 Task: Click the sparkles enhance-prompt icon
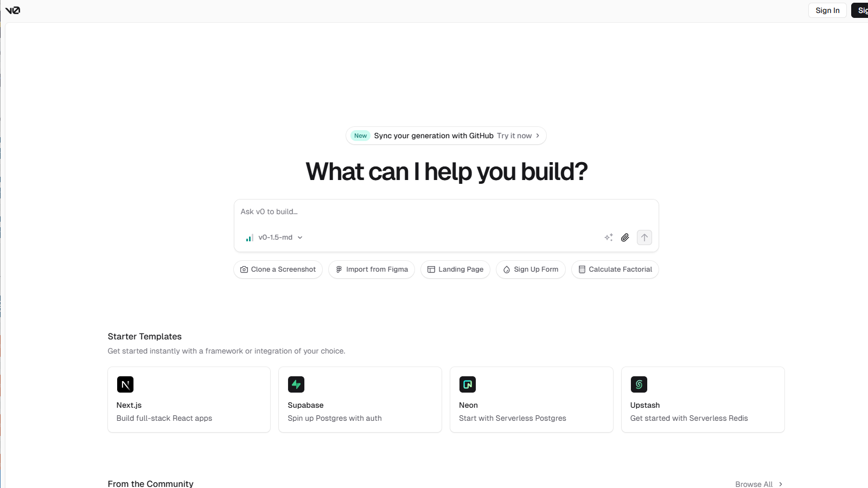tap(608, 237)
